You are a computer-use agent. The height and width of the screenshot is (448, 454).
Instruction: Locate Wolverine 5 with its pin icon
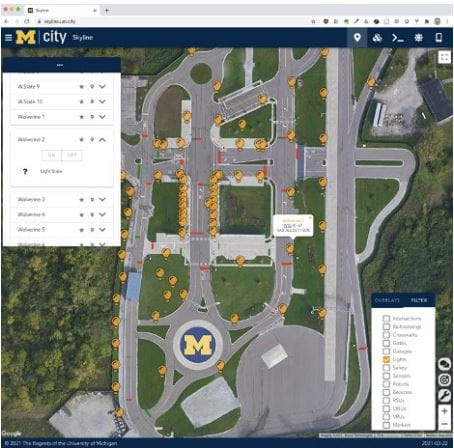tap(92, 230)
